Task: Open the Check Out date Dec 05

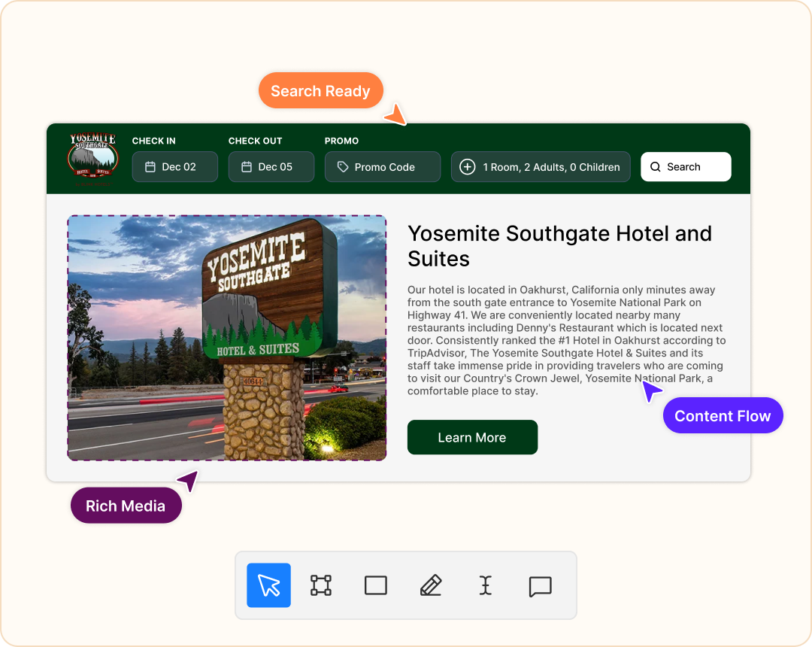Action: 271,167
